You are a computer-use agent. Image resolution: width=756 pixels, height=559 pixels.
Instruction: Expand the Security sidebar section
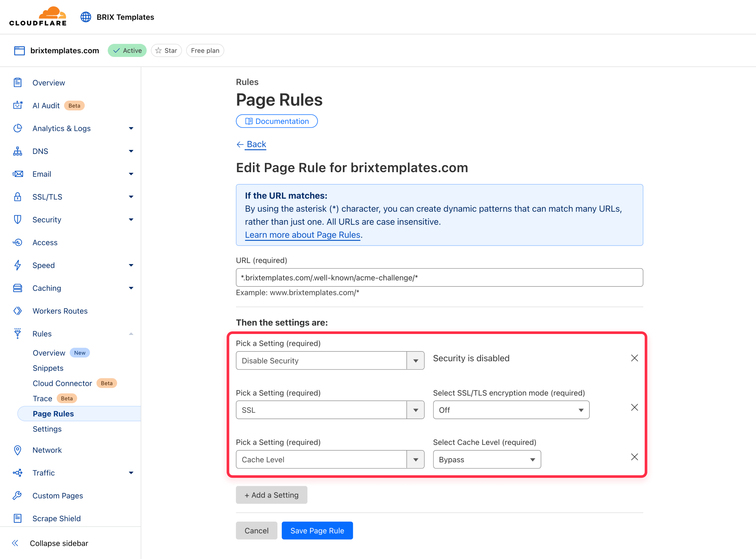[x=131, y=219]
